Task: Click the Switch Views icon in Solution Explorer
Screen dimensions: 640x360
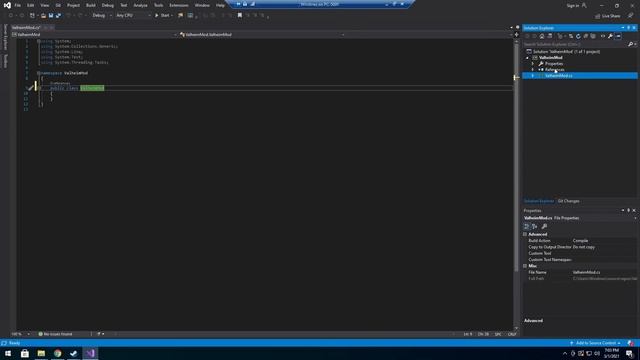Action: coord(550,36)
